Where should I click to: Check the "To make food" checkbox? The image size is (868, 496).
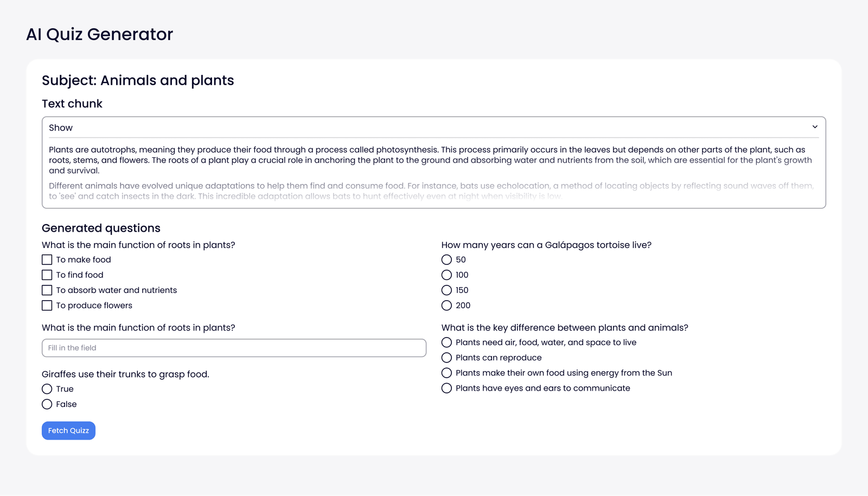pos(47,260)
